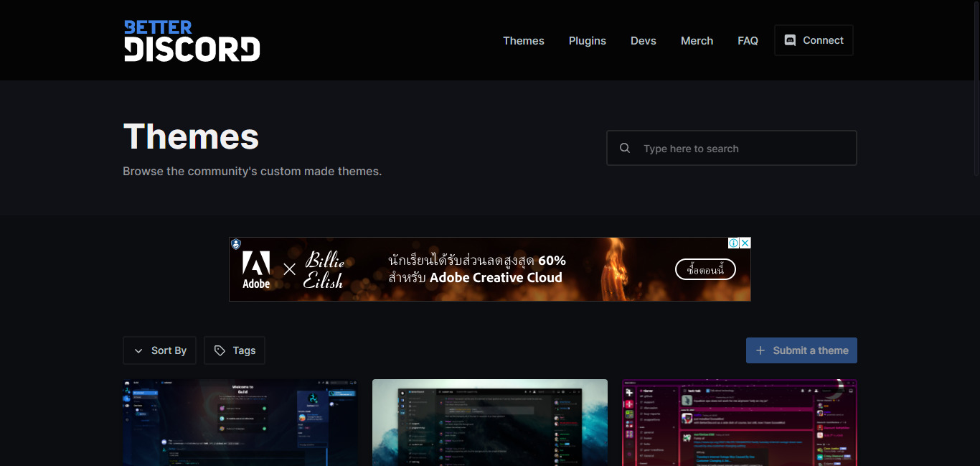Open the middle ocean wave theme thumbnail
The height and width of the screenshot is (466, 980).
pos(489,422)
